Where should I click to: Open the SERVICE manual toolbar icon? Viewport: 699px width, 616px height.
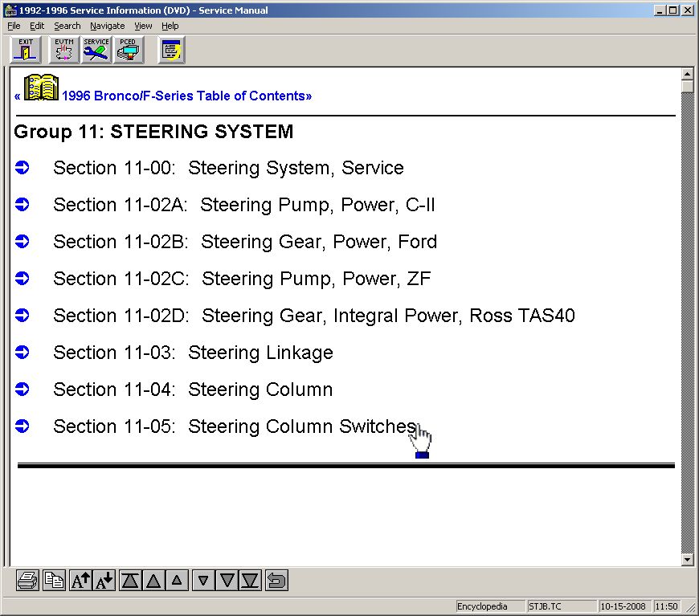96,50
